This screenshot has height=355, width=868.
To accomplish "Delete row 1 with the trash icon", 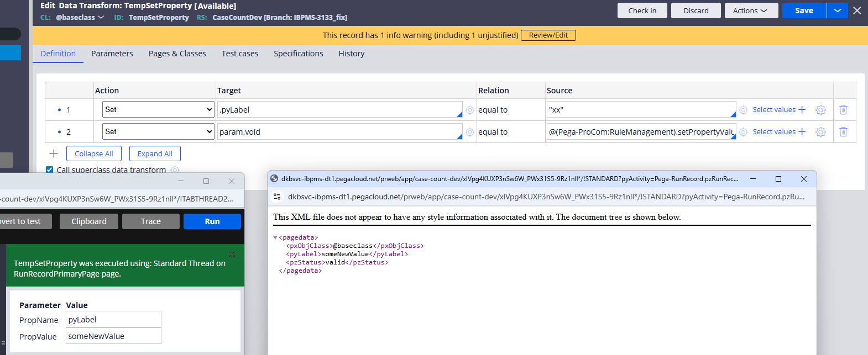I will point(843,110).
